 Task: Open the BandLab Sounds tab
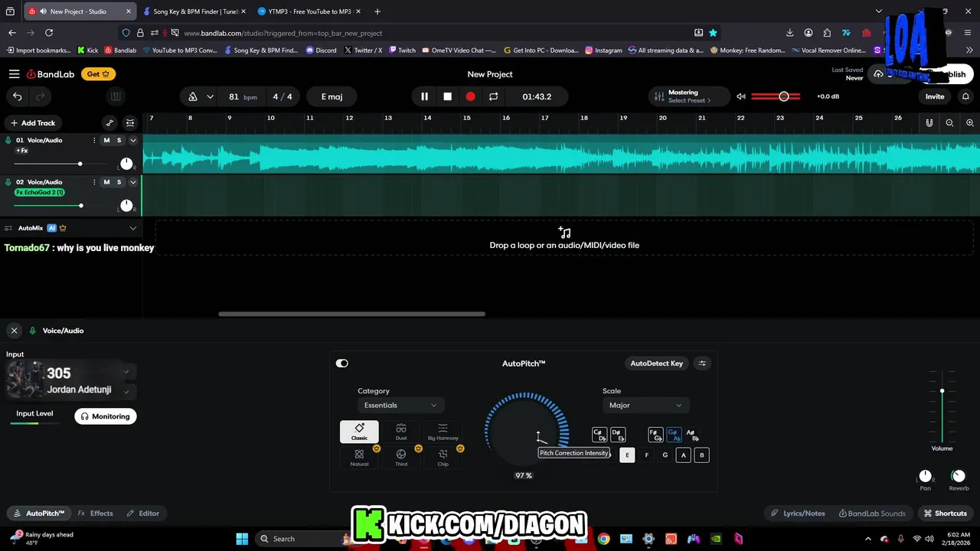click(872, 514)
